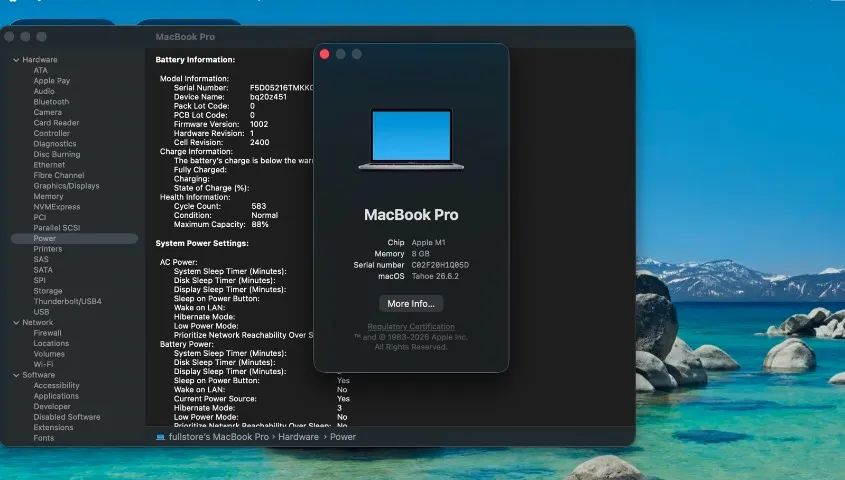Click the Tahoe 26.6.2 macOS version
This screenshot has width=845, height=480.
(435, 276)
